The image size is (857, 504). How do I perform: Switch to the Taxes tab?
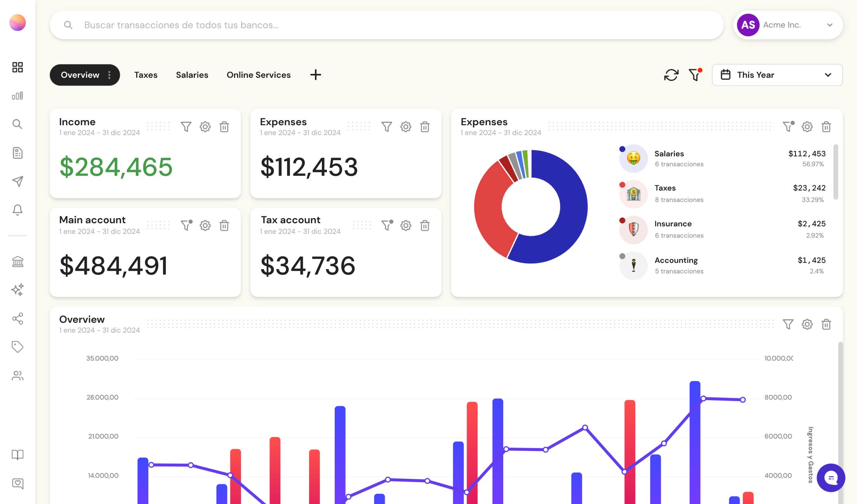coord(146,75)
